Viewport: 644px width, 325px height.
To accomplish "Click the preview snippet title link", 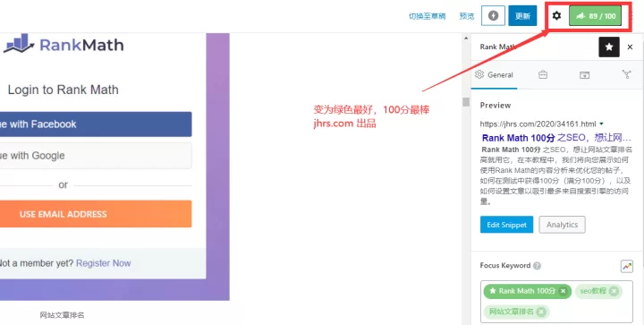I will [x=556, y=138].
